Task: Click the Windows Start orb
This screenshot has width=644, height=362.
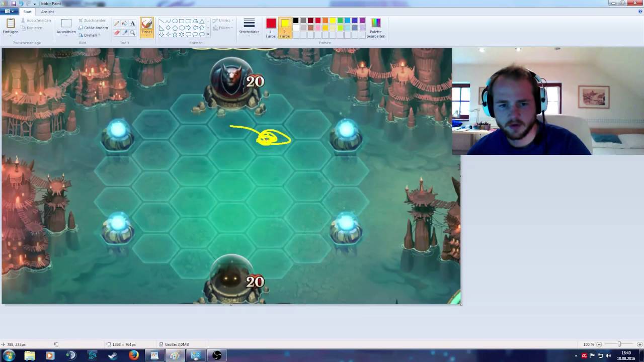Action: (x=9, y=355)
